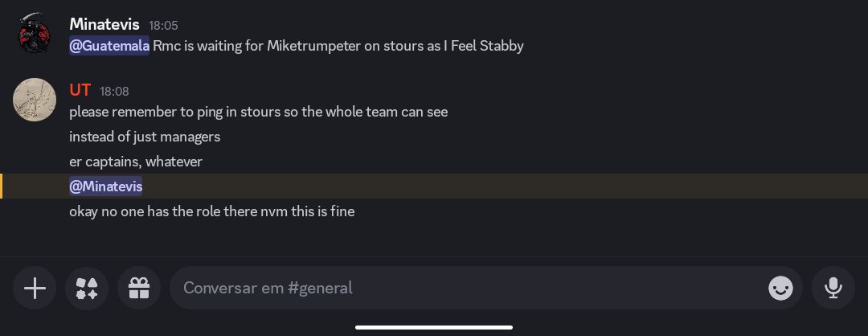The height and width of the screenshot is (336, 868).
Task: Tap the microphone voice message icon
Action: click(x=833, y=288)
